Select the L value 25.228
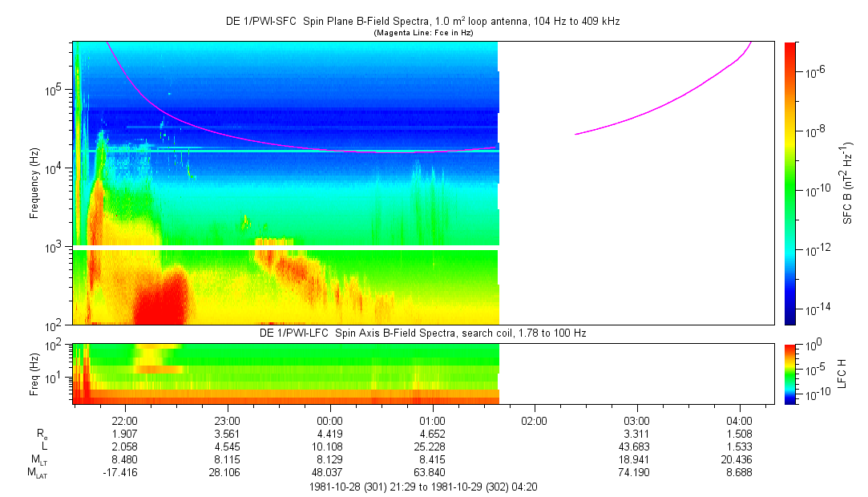The height and width of the screenshot is (497, 868). [432, 446]
